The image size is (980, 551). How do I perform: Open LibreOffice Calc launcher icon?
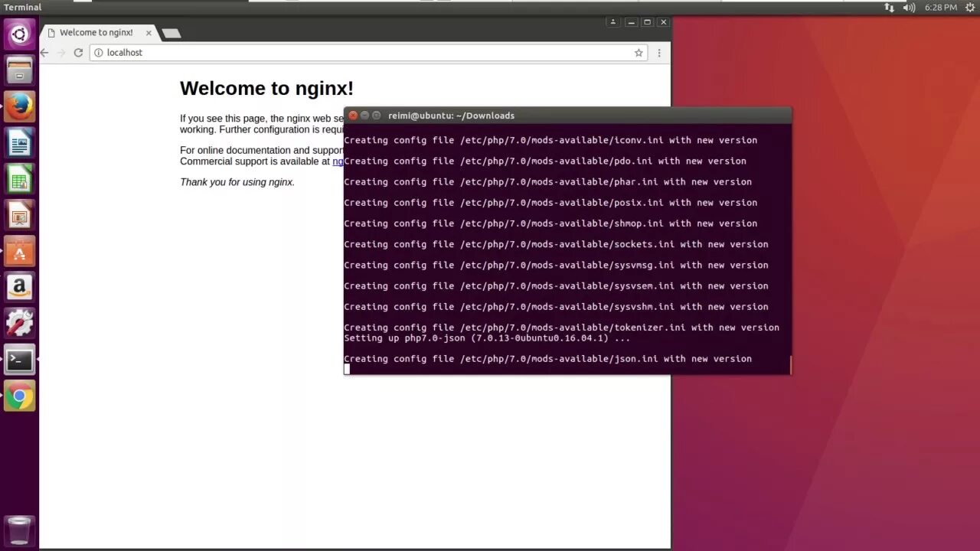point(19,179)
